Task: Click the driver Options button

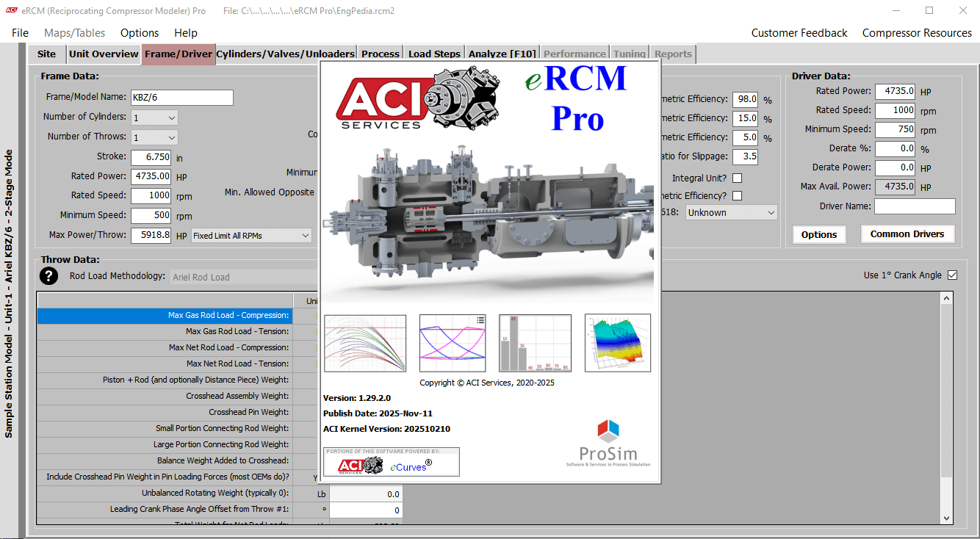Action: coord(819,234)
